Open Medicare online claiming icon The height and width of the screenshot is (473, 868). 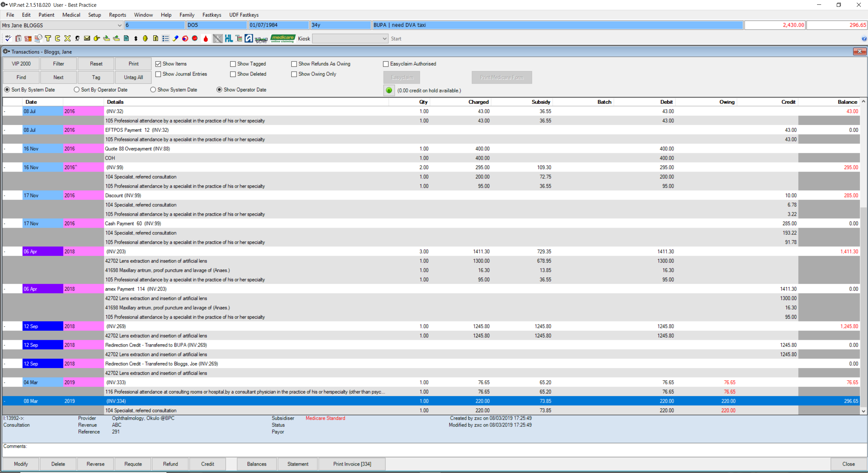point(283,38)
